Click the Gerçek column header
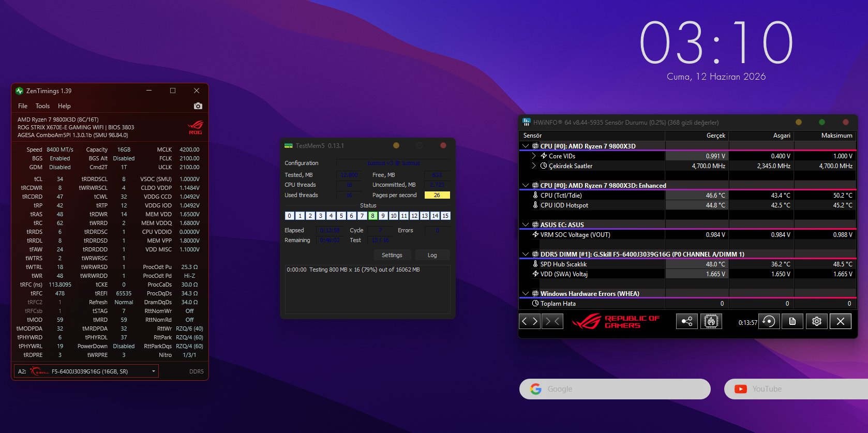Screen dimensions: 868x433 click(x=697, y=136)
